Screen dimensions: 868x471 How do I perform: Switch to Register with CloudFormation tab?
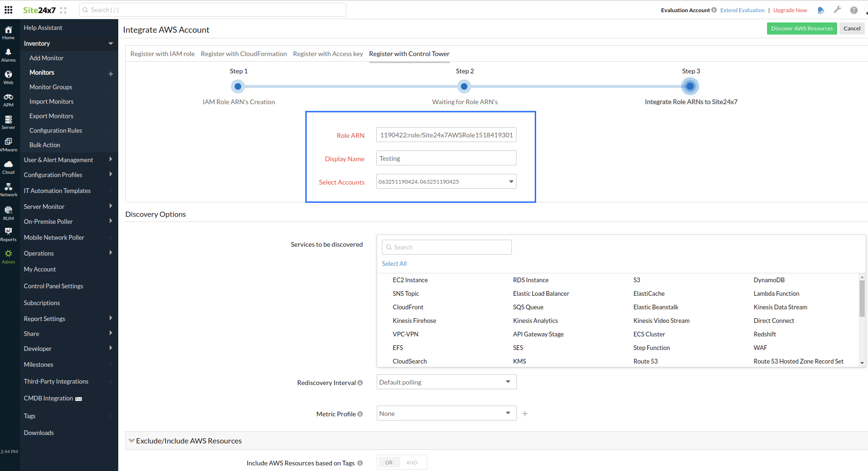pyautogui.click(x=244, y=54)
